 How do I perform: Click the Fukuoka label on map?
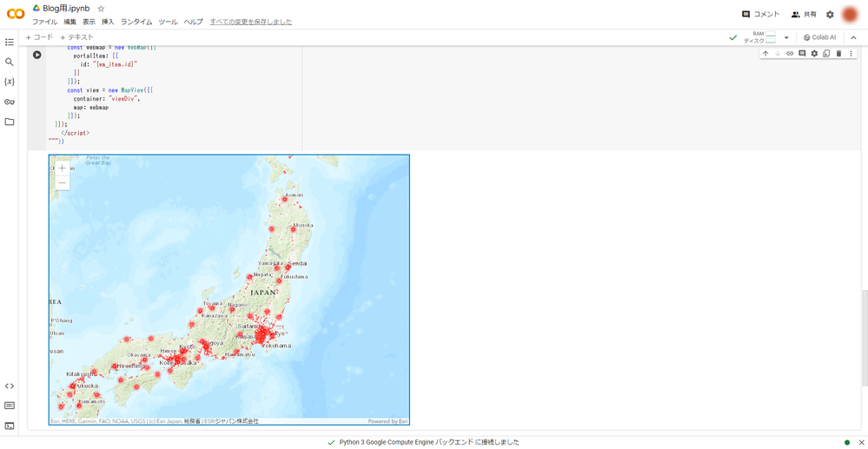click(x=86, y=386)
